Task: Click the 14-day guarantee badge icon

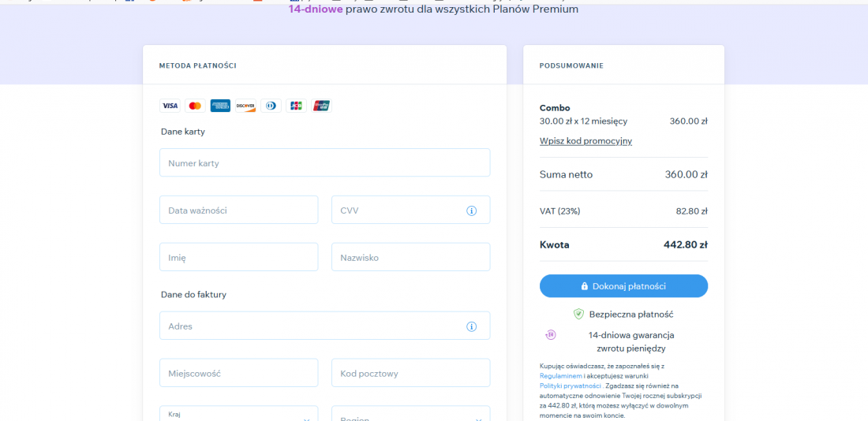Action: 551,335
